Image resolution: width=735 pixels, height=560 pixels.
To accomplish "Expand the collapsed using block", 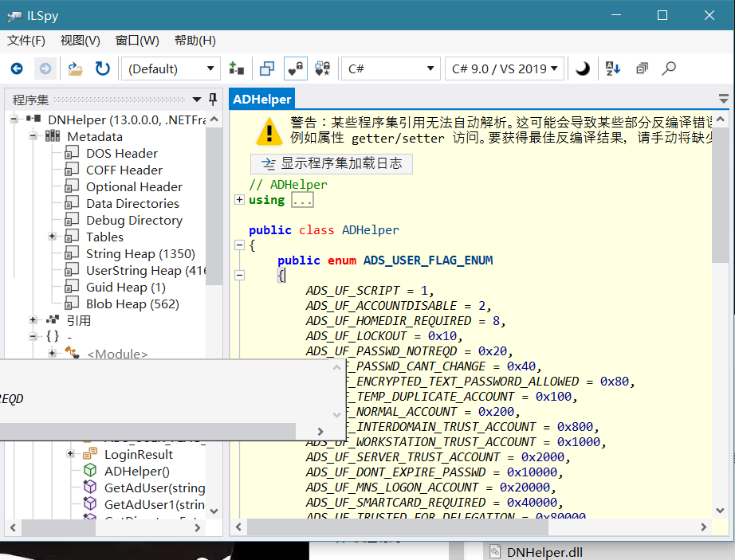I will (239, 200).
